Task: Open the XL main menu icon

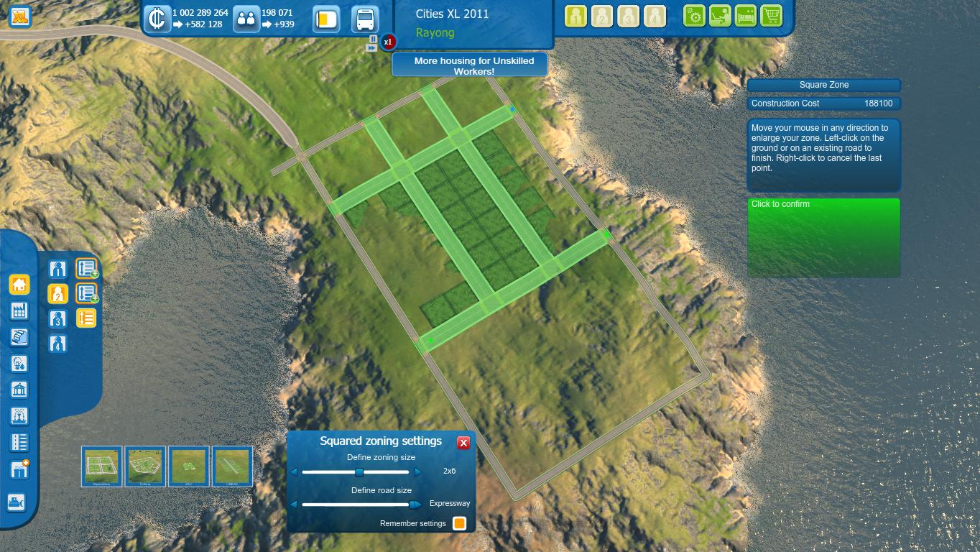Action: click(x=19, y=17)
